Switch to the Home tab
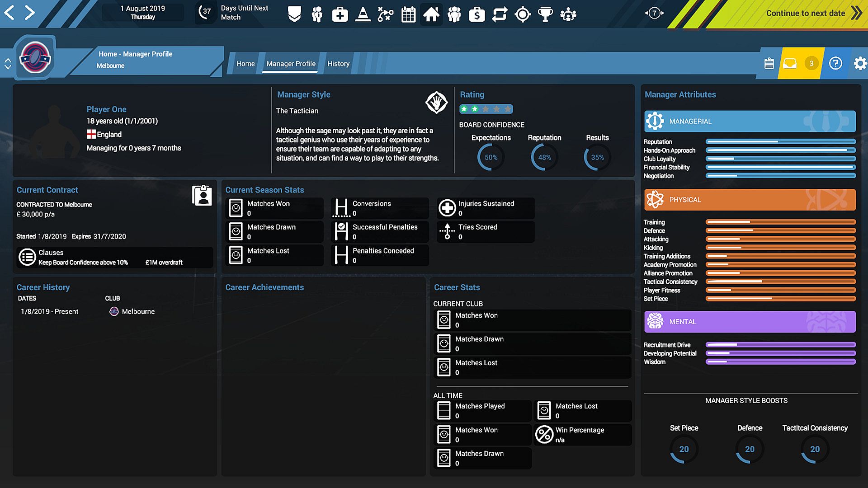The height and width of the screenshot is (488, 868). (245, 64)
